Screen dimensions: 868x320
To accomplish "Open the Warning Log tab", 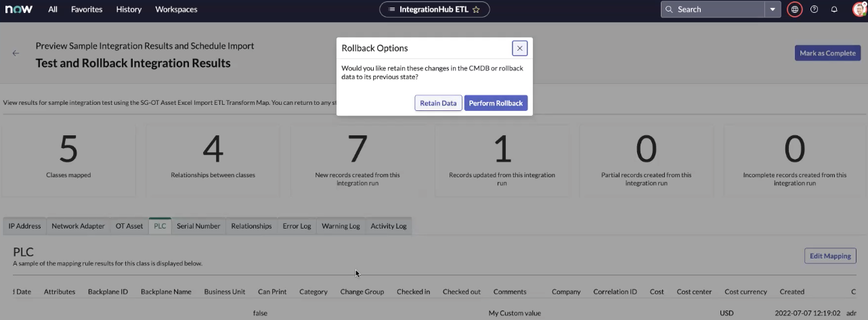I will tap(341, 226).
